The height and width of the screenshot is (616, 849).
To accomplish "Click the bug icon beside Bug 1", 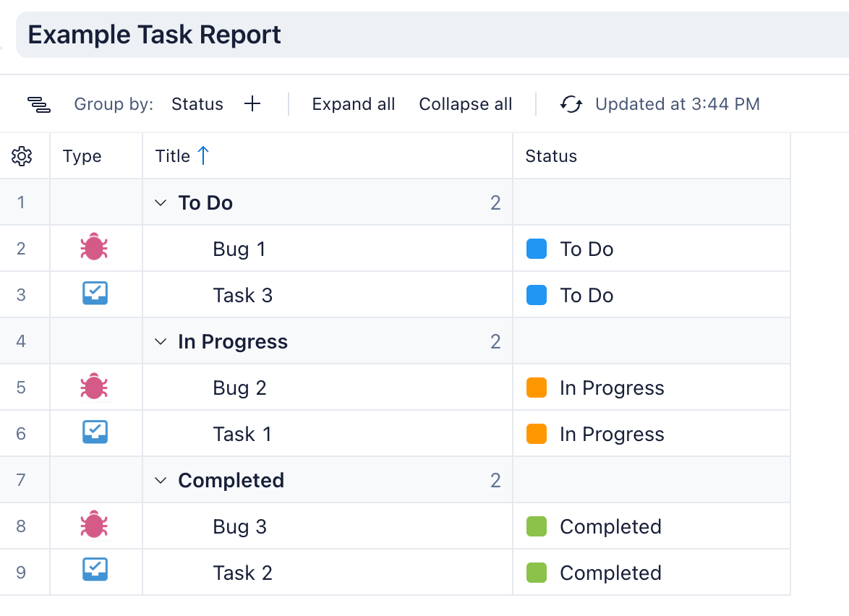I will 94,249.
